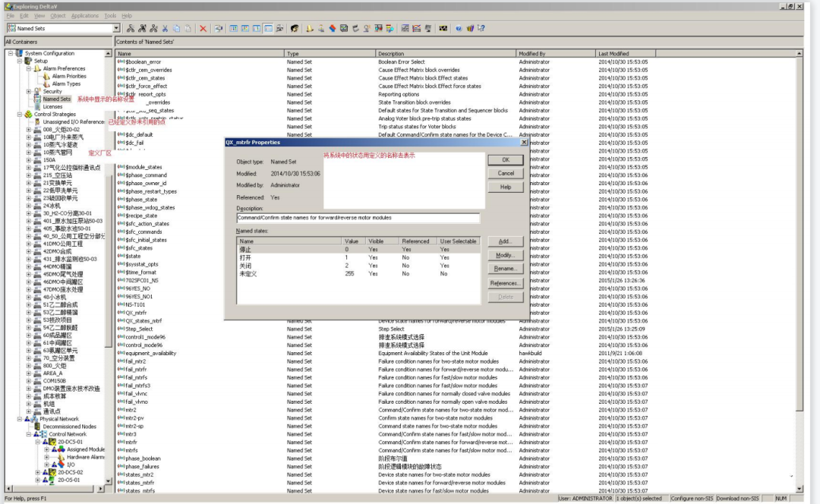Click the Alarm Preferences bell icon

37,68
